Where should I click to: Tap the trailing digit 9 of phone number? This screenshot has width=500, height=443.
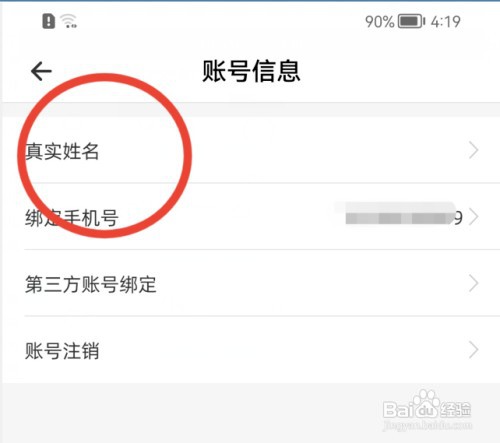tap(459, 218)
